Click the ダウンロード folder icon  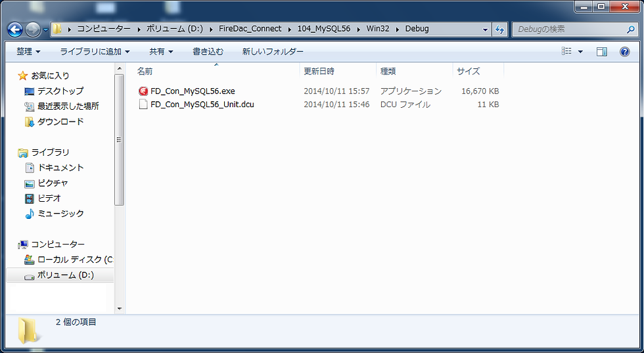(29, 122)
